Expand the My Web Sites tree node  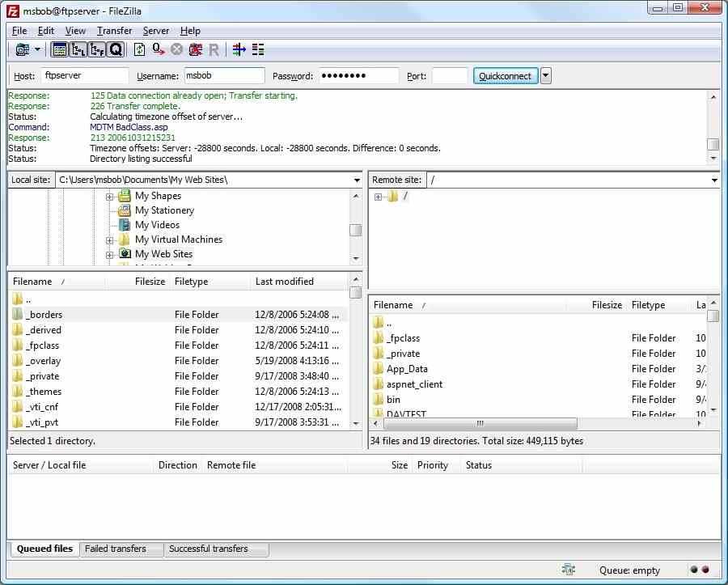109,254
